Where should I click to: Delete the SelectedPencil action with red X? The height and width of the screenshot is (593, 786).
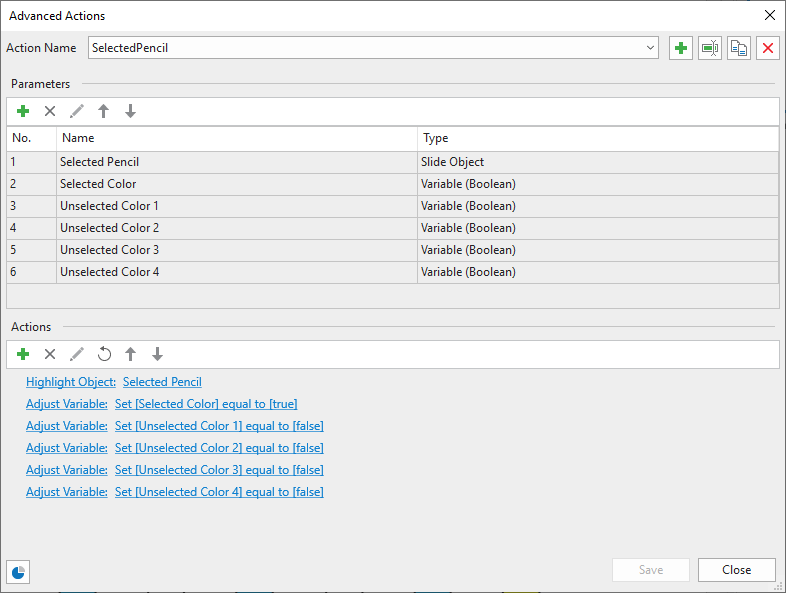tap(767, 48)
